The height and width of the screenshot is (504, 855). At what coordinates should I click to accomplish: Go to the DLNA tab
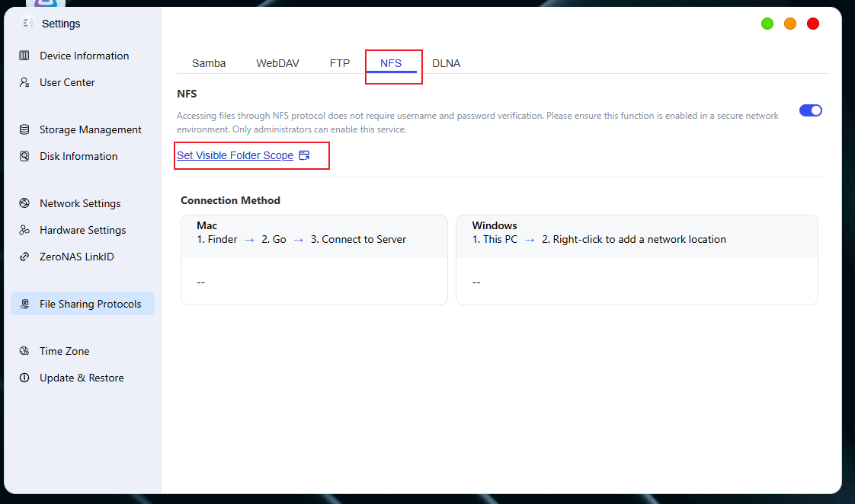click(446, 63)
